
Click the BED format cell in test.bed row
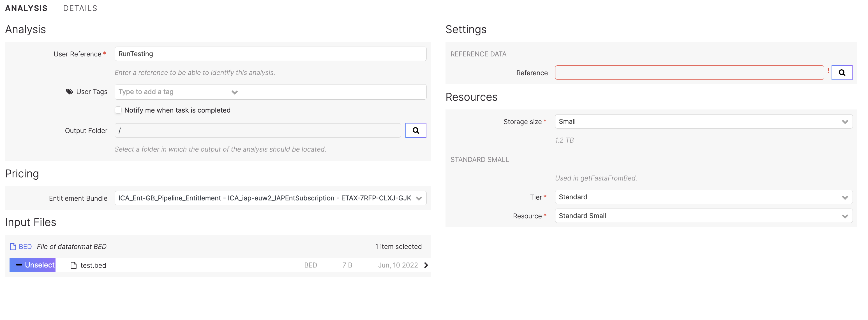[310, 265]
